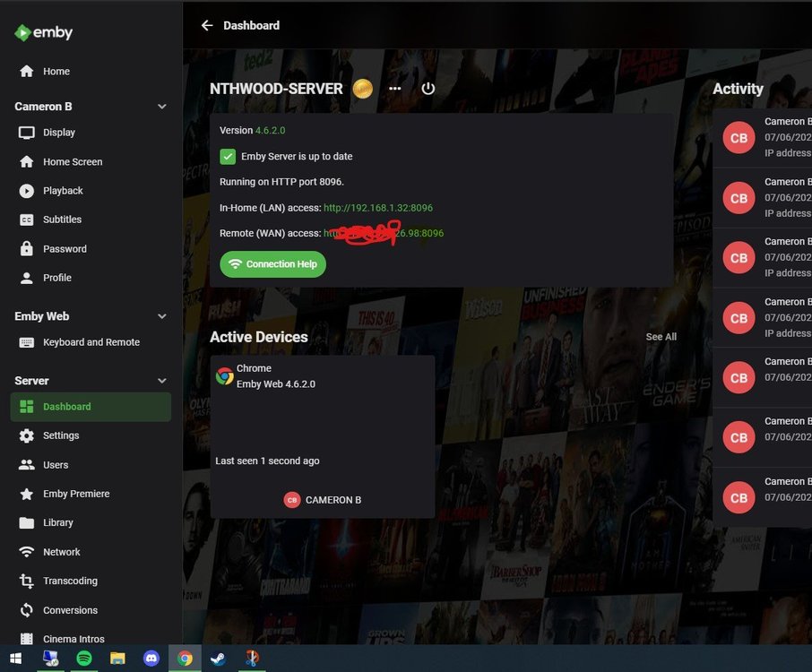Select the Network wifi icon in the sidebar

[26, 551]
